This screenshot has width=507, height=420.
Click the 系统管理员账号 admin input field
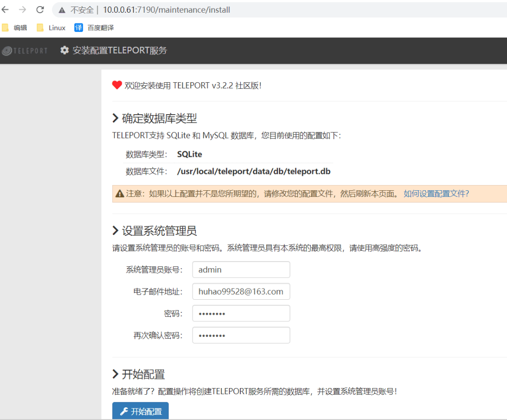(x=241, y=269)
